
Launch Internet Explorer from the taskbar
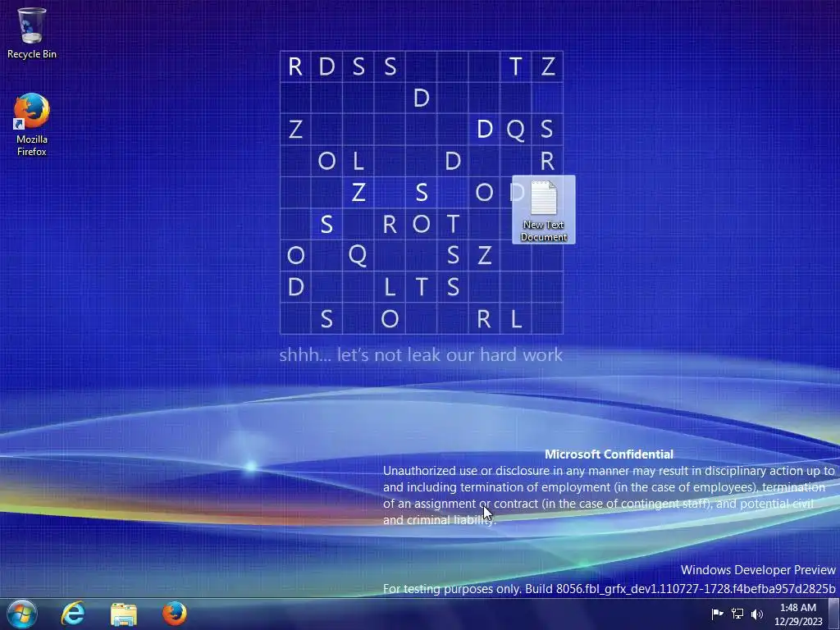[73, 614]
